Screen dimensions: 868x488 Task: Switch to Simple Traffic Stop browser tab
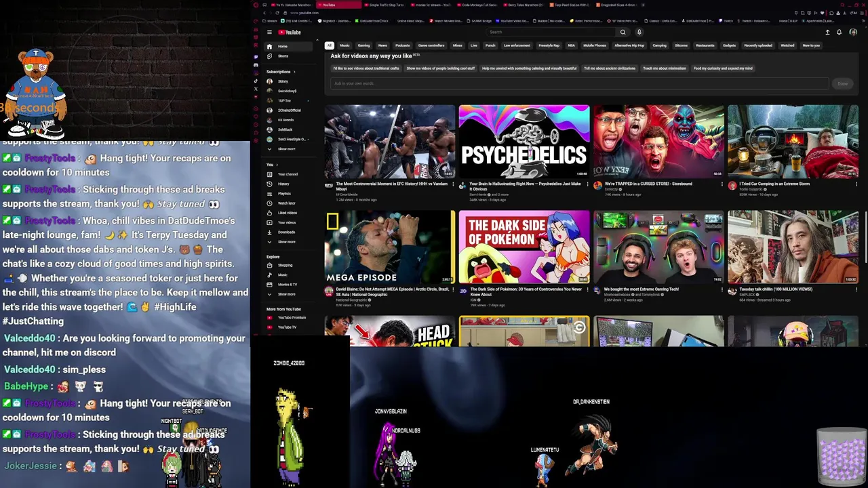click(x=384, y=5)
